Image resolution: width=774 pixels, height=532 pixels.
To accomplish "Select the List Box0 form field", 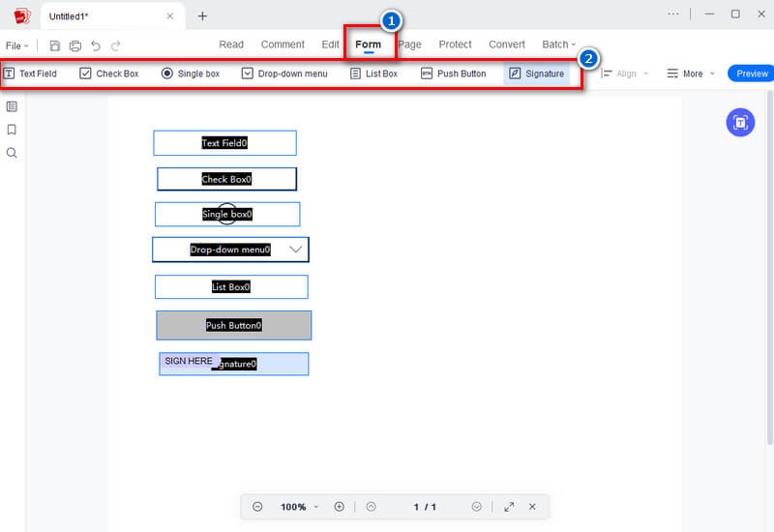I will point(231,286).
